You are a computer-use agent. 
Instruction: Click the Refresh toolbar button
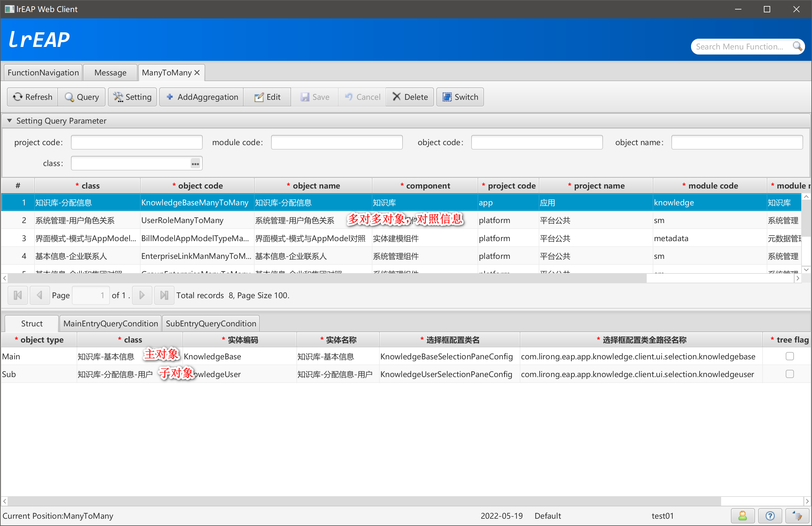32,97
